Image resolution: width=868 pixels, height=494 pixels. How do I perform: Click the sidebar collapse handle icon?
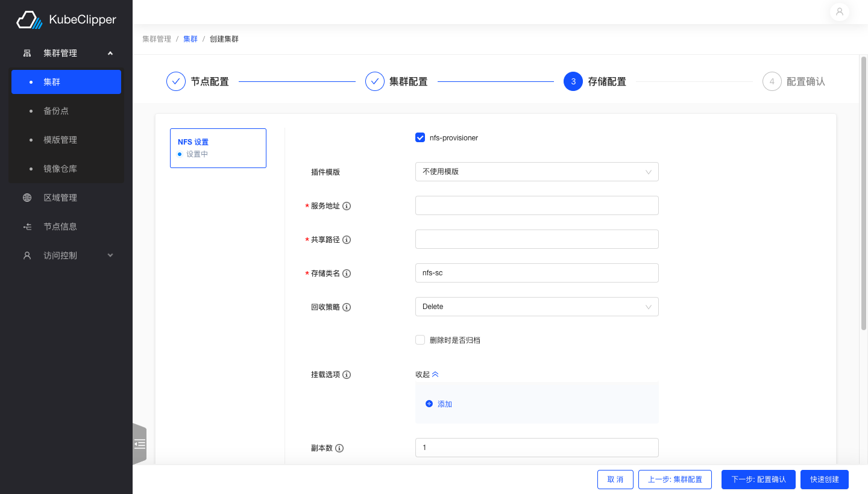pos(140,444)
